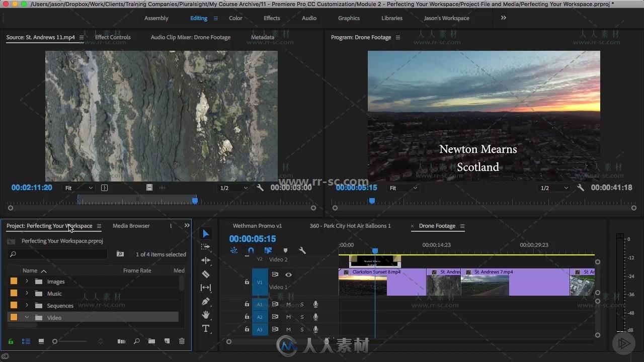This screenshot has width=644, height=362.
Task: Toggle Snap magnet in timeline
Action: click(251, 250)
